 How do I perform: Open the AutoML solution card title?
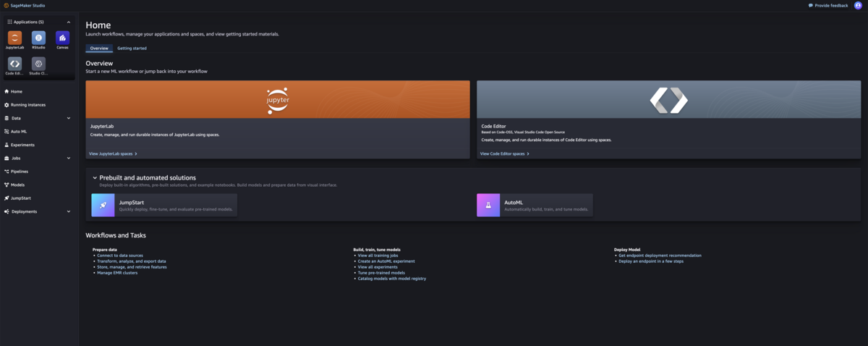coord(514,203)
